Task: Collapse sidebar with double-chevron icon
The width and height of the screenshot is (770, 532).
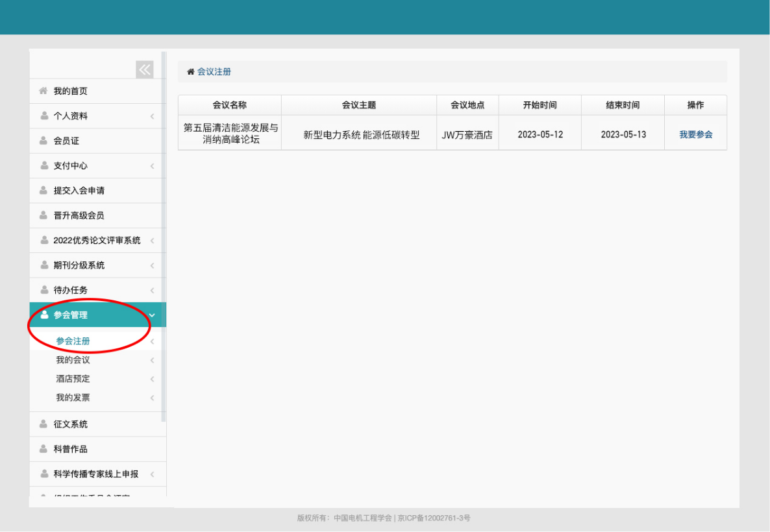Action: click(144, 69)
